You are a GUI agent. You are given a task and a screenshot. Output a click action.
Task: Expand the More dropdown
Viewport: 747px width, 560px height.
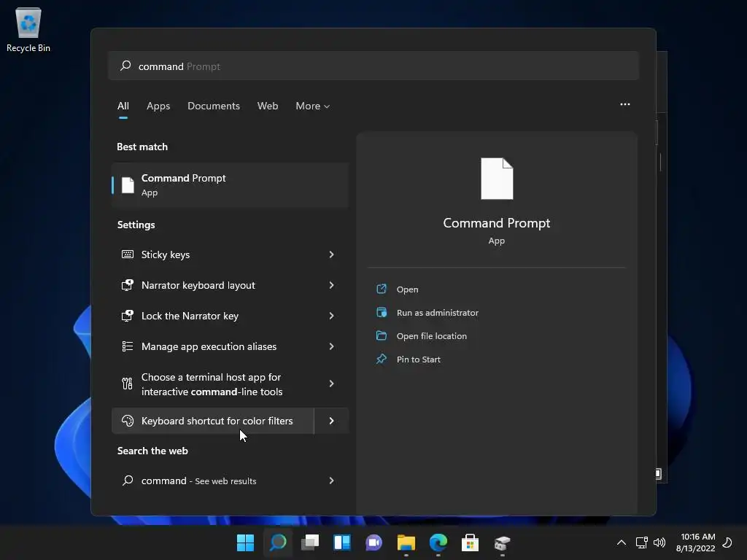[312, 106]
